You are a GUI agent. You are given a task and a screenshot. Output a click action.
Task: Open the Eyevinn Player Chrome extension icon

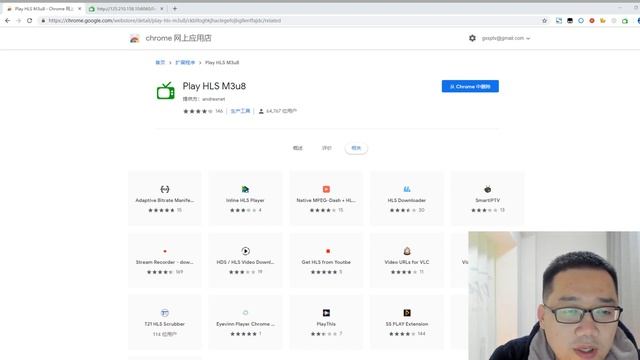pyautogui.click(x=245, y=313)
